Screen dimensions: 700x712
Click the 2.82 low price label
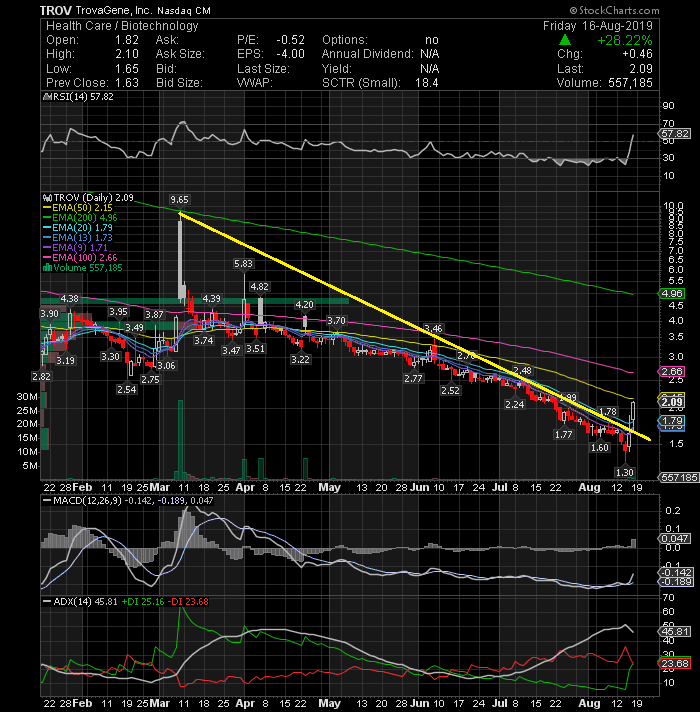(x=41, y=376)
